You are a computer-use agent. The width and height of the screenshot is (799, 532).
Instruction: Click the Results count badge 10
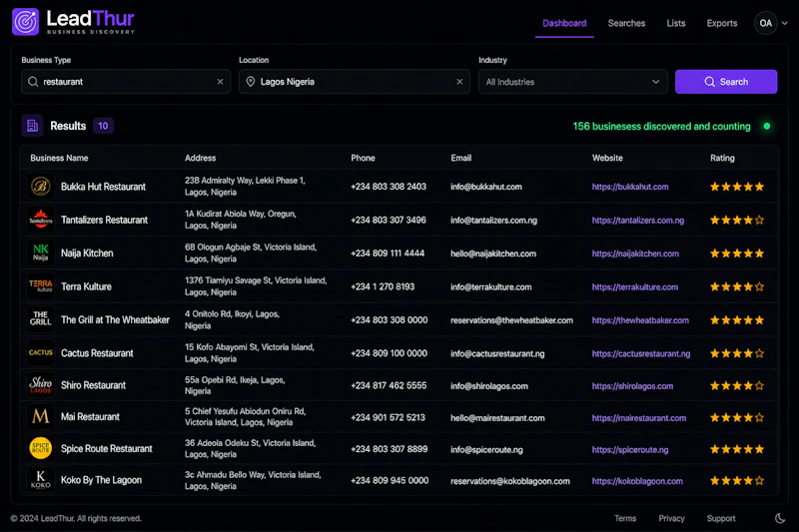[x=103, y=126]
